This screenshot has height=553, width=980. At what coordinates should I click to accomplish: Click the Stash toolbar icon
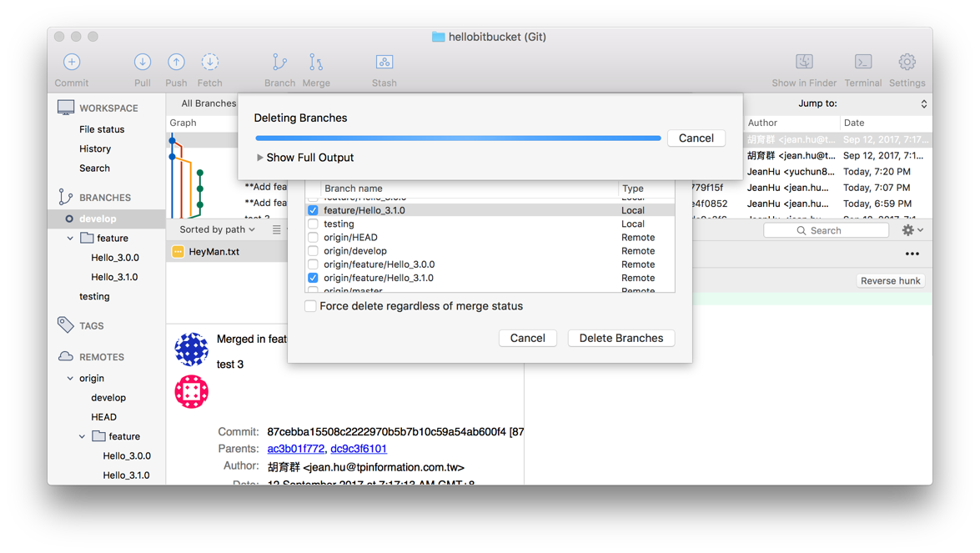[x=384, y=62]
